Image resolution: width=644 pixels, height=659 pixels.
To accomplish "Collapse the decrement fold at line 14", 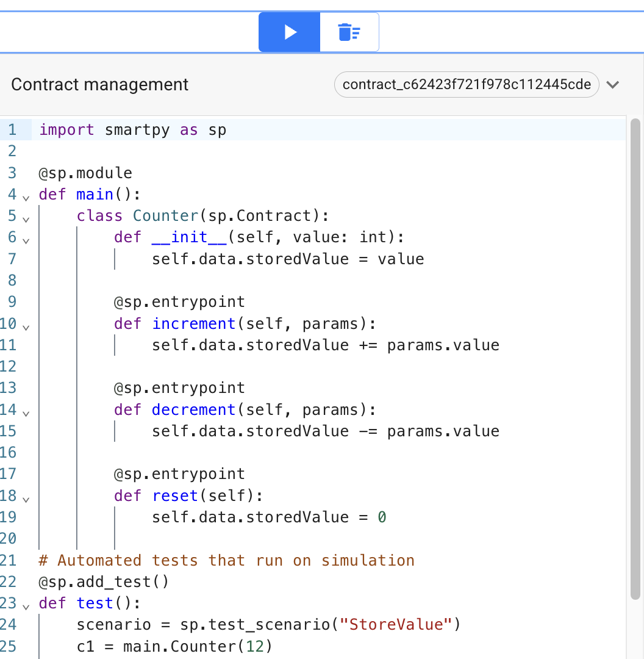I will [x=26, y=414].
